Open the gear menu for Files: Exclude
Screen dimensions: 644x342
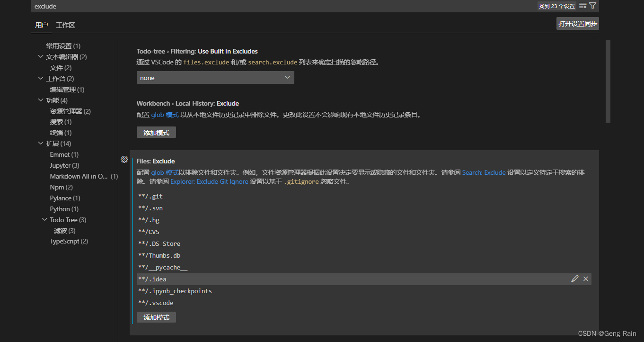click(124, 160)
